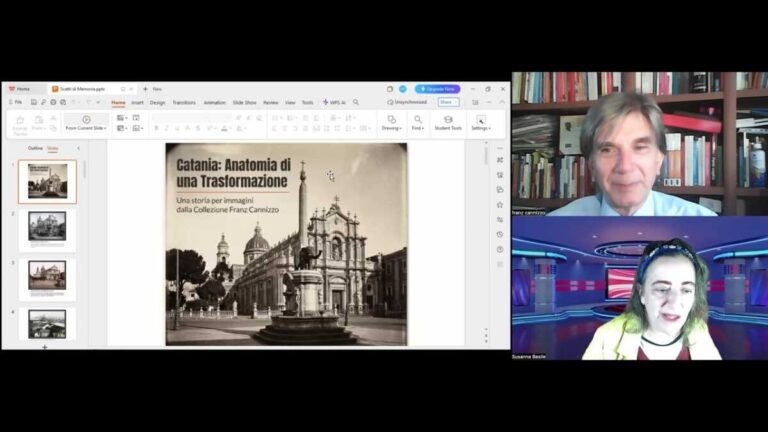Click the Upgrade Now button

[x=437, y=89]
